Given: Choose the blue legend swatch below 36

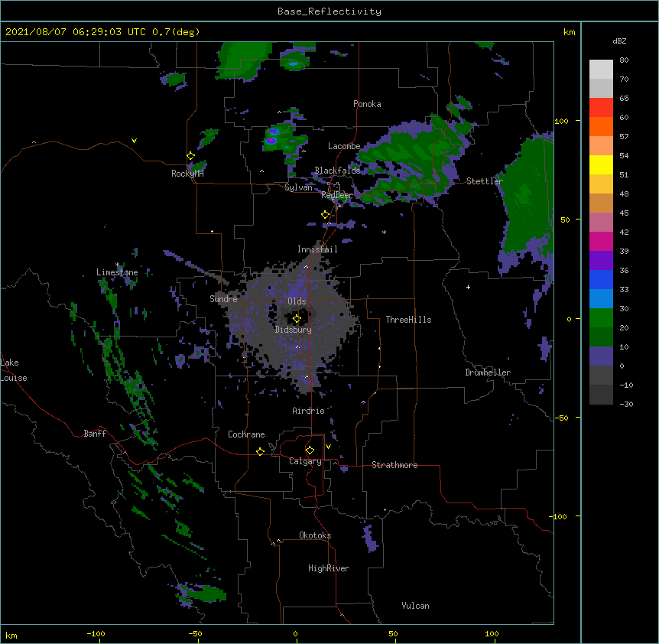Looking at the screenshot, I should click(x=601, y=279).
